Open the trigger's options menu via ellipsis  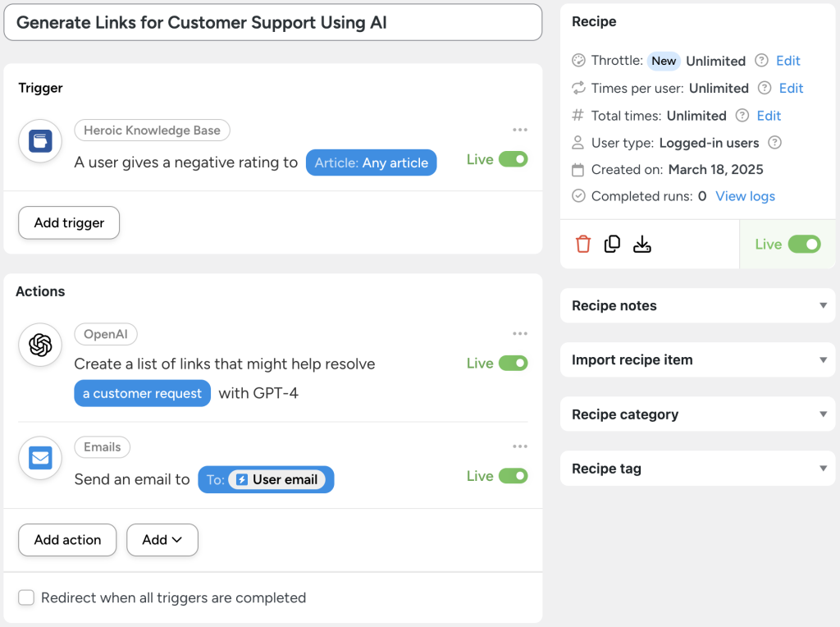520,129
